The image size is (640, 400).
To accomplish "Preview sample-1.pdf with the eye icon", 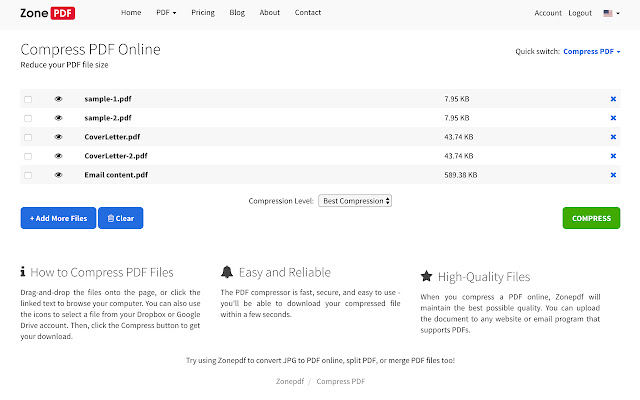I will click(58, 99).
